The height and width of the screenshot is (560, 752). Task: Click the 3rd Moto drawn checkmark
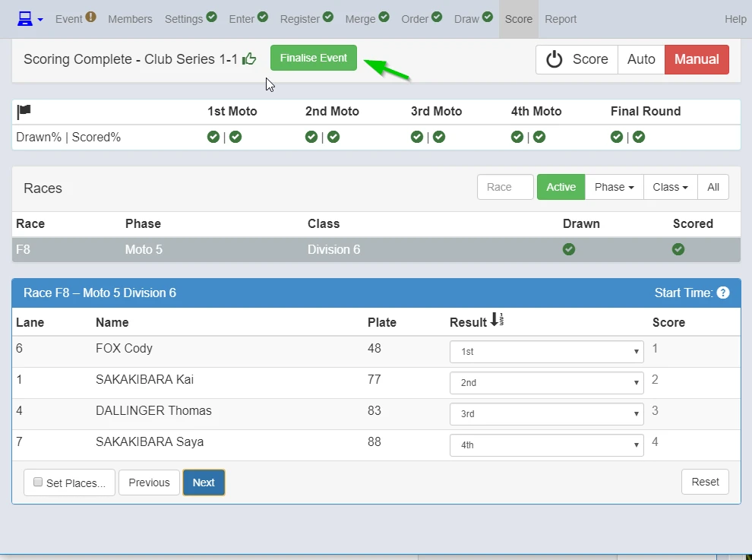[x=417, y=138]
